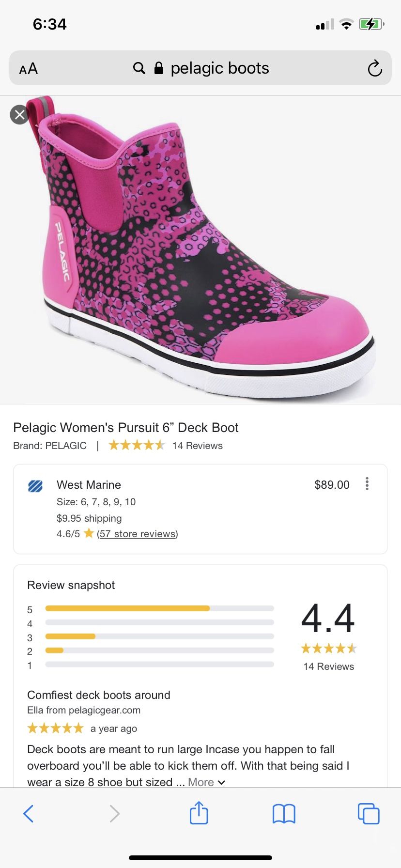The height and width of the screenshot is (868, 401).
Task: Tap the pelagic boots address bar
Action: coord(200,68)
